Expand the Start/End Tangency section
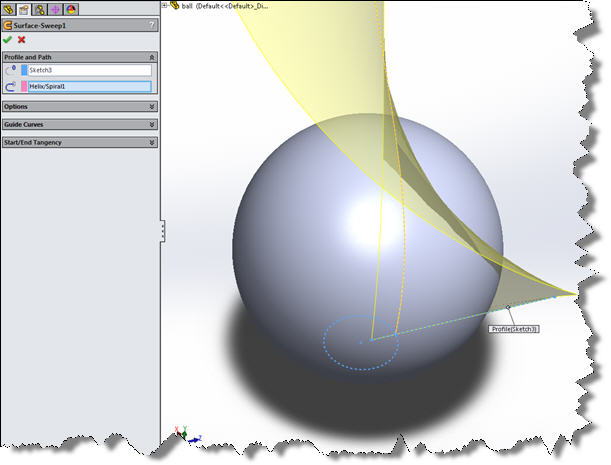 151,142
